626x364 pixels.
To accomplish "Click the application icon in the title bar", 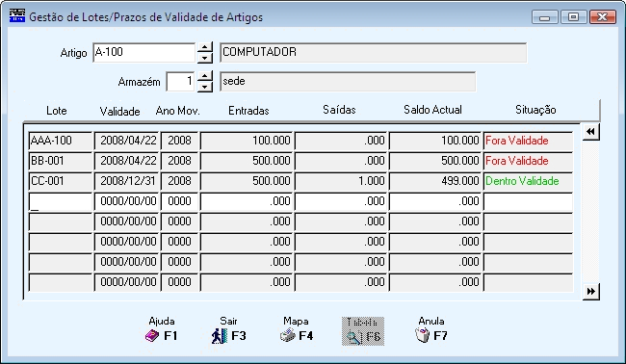I will (x=17, y=16).
